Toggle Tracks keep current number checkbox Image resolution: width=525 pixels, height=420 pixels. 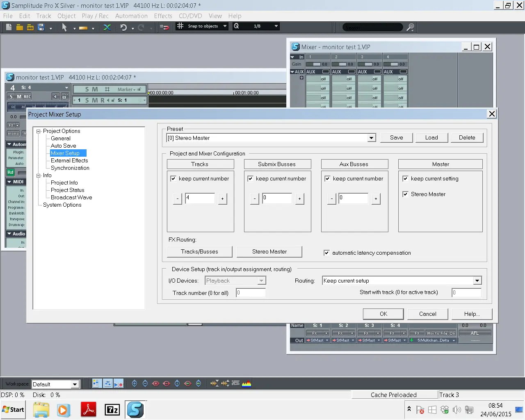173,178
